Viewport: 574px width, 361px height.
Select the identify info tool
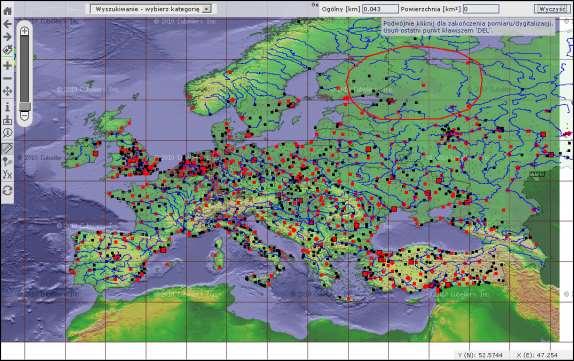click(x=7, y=107)
